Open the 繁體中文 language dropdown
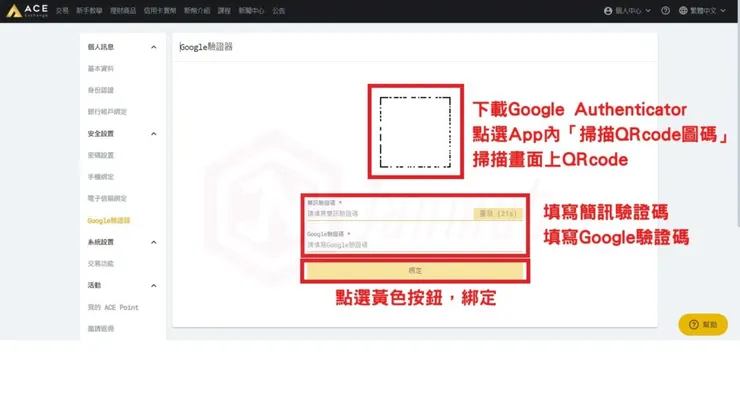Image resolution: width=740 pixels, height=416 pixels. point(702,10)
